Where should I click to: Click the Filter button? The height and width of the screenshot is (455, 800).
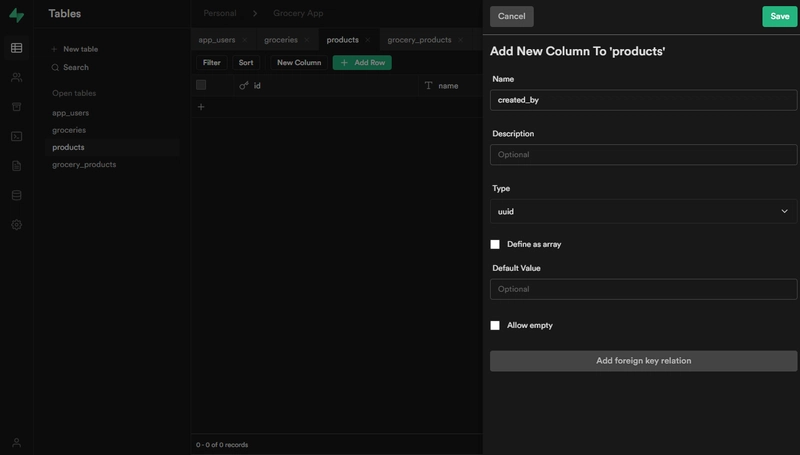coord(212,63)
